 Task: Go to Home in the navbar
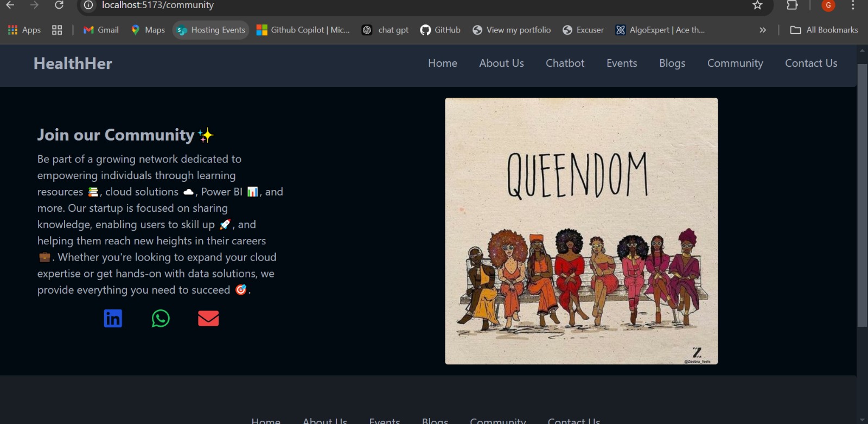[443, 63]
